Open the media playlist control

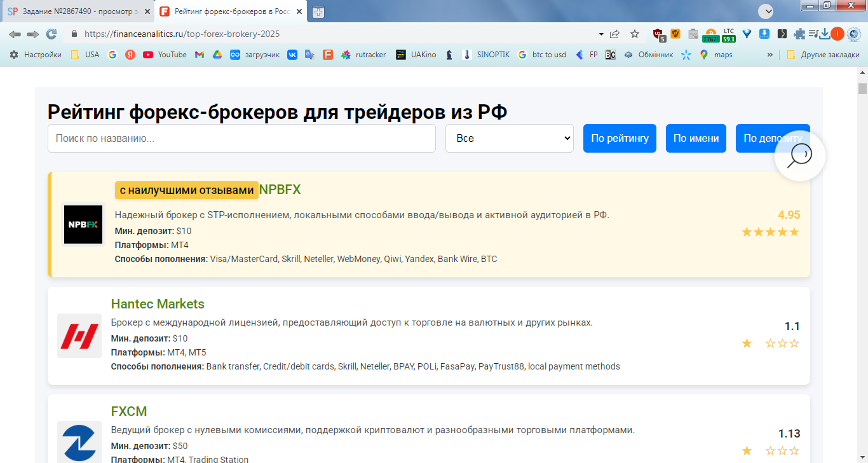(813, 34)
